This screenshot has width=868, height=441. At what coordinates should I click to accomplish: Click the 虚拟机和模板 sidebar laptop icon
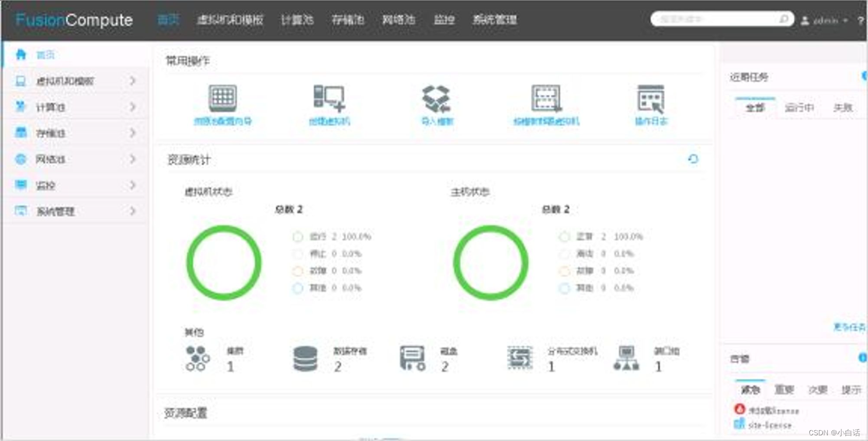(x=21, y=81)
